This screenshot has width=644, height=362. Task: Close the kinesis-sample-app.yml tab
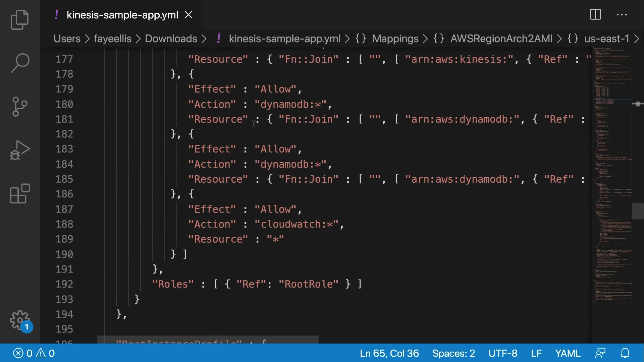click(189, 15)
